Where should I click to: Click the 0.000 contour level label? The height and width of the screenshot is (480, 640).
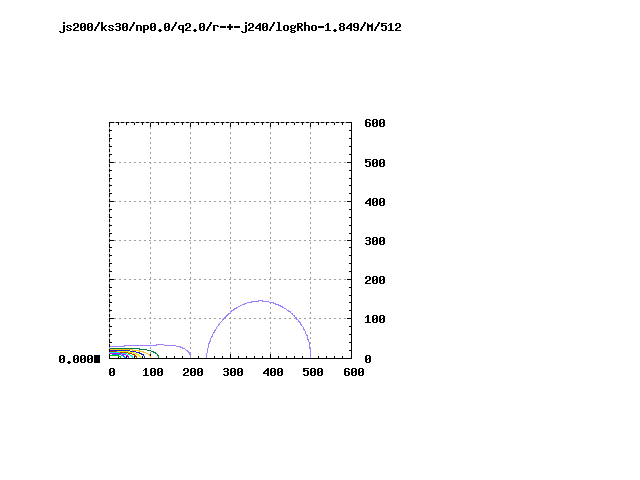point(76,359)
